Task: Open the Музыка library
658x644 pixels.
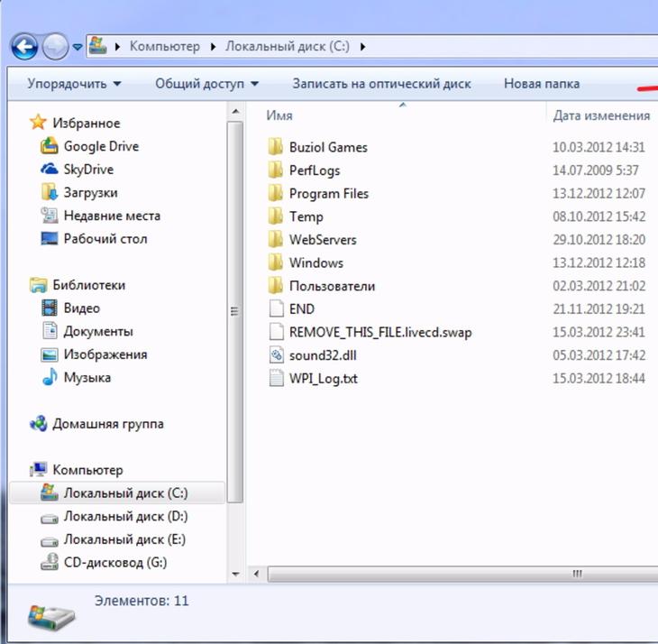Action: tap(77, 377)
